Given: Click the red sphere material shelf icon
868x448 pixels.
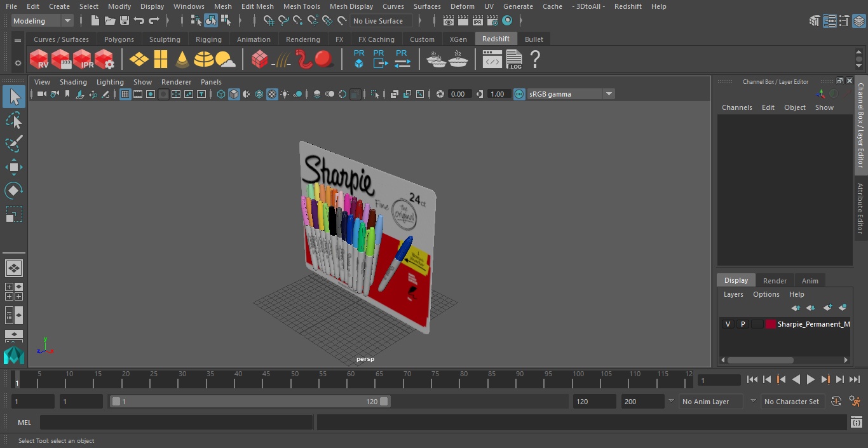Looking at the screenshot, I should tap(325, 60).
